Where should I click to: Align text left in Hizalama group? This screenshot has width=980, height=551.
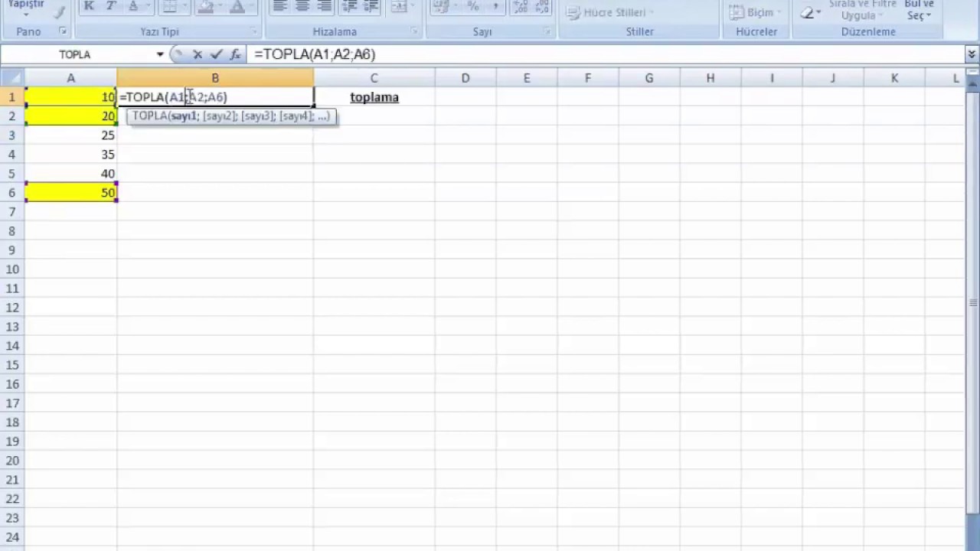pyautogui.click(x=280, y=7)
